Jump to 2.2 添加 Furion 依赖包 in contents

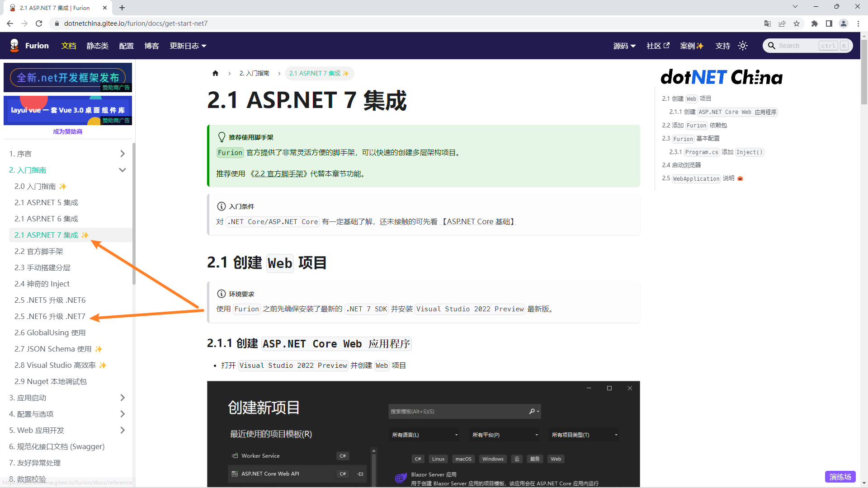[694, 125]
